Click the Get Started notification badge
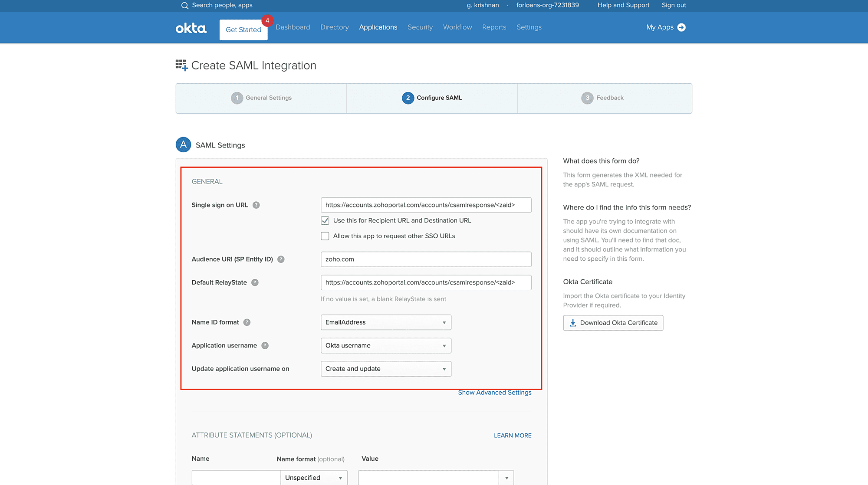This screenshot has height=485, width=868. (x=267, y=20)
